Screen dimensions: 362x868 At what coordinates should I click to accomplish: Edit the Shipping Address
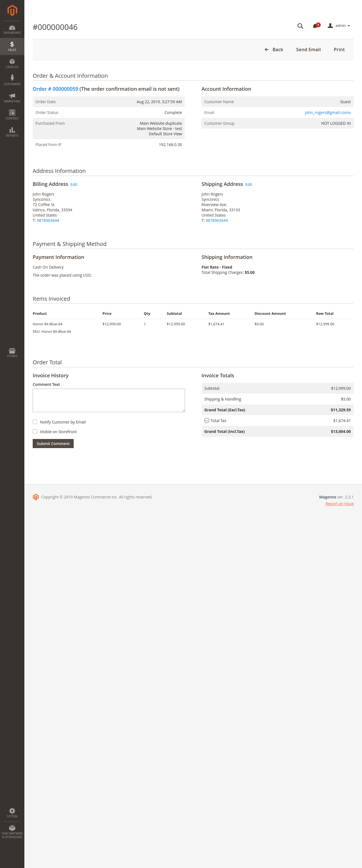click(x=249, y=185)
